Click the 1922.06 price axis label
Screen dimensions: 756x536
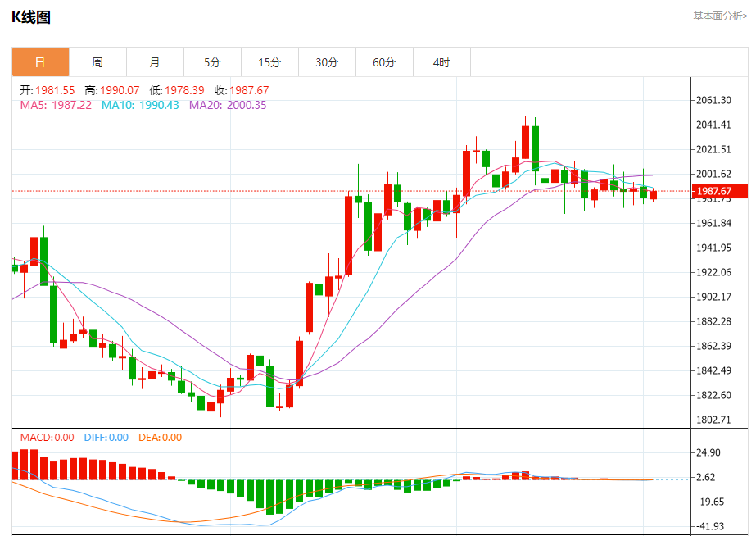(713, 273)
